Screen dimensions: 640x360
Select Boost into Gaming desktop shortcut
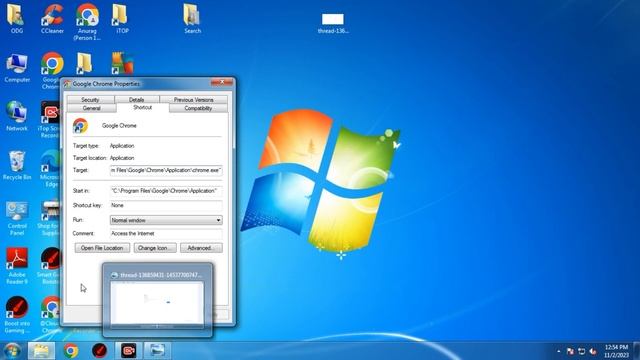[x=17, y=314]
